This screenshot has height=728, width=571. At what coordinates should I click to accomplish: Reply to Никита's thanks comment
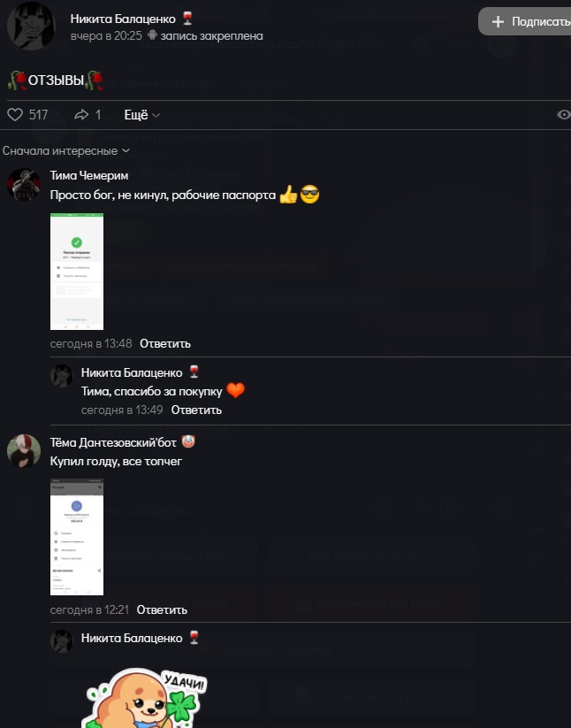196,410
